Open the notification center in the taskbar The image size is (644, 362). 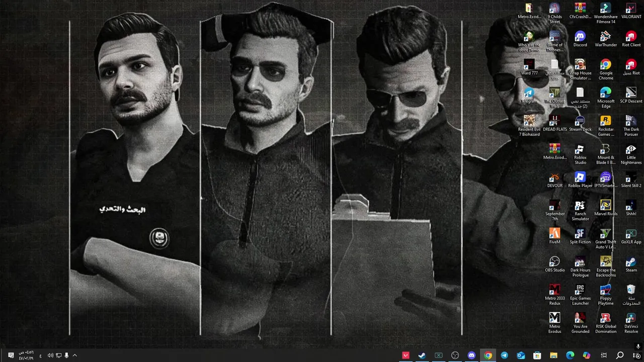[x=11, y=355]
